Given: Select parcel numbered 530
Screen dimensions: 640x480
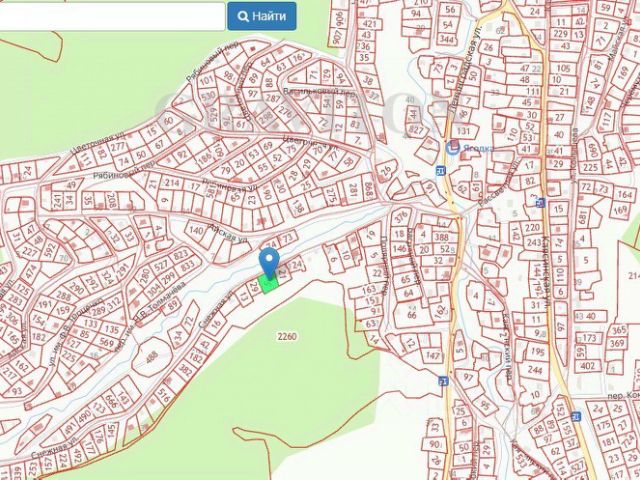Looking at the screenshot, I should (209, 96).
